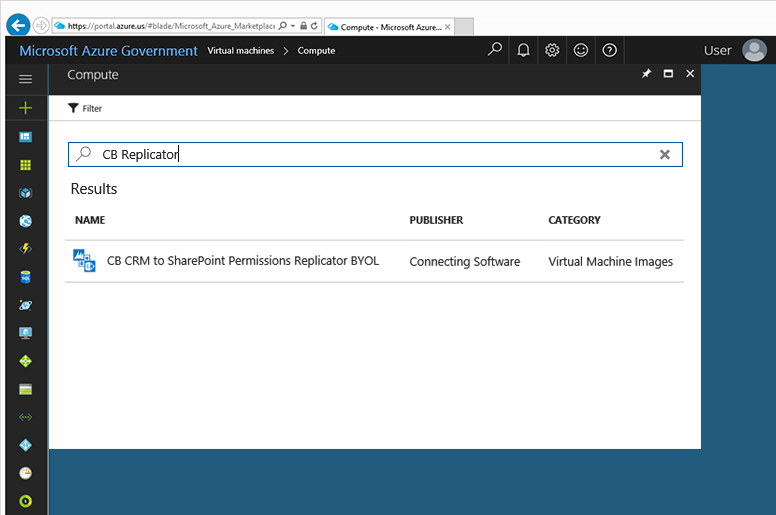776x515 pixels.
Task: Click the browser forward arrow button
Action: coord(41,25)
